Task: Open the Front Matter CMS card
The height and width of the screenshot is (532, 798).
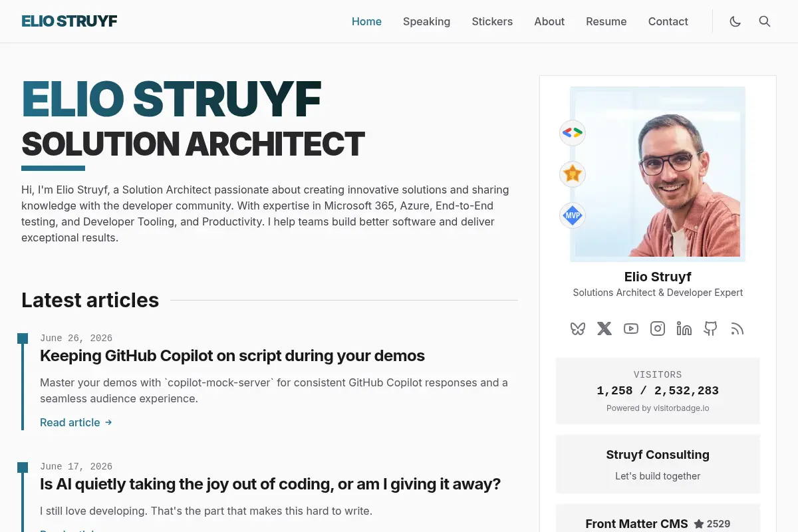Action: pyautogui.click(x=658, y=519)
